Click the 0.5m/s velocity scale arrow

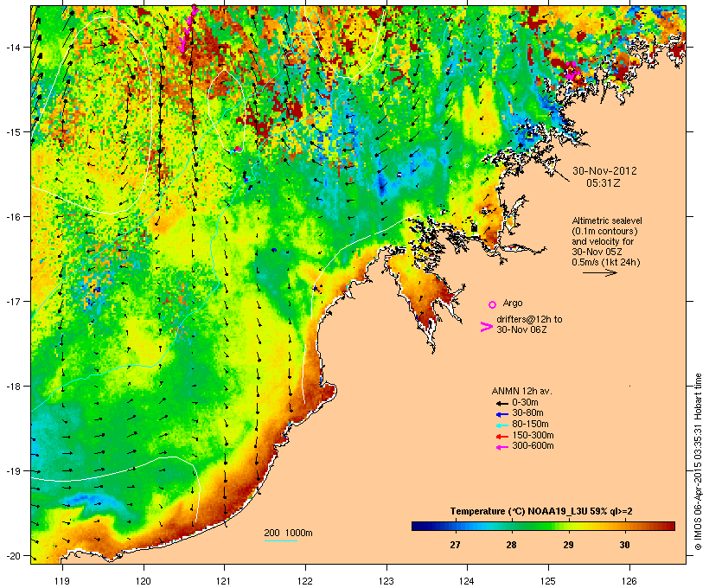(599, 272)
